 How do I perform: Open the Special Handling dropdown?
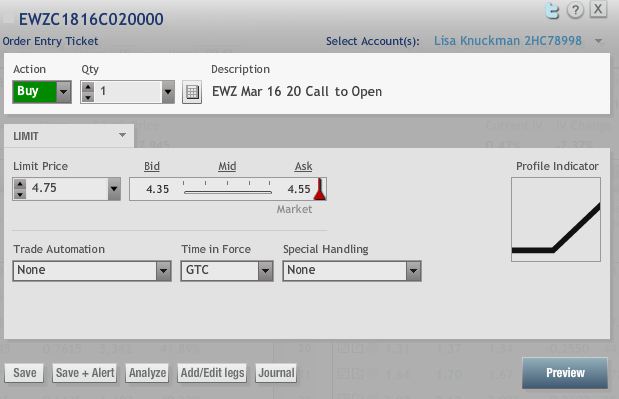[352, 271]
